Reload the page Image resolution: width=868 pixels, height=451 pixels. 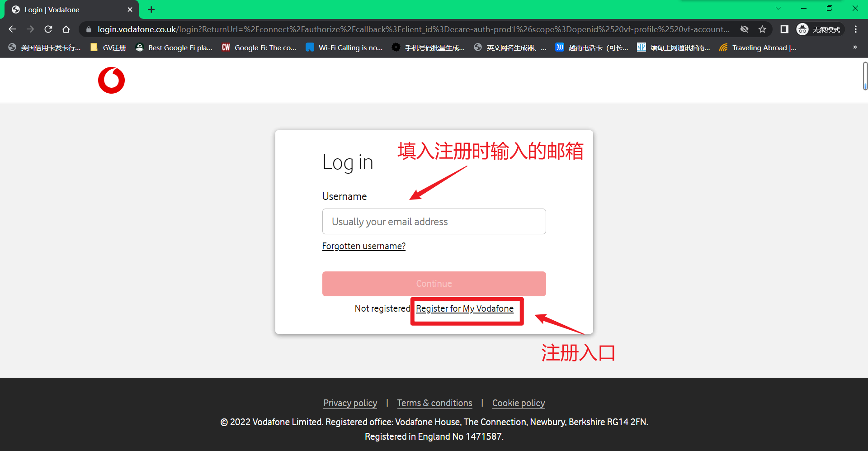[48, 29]
